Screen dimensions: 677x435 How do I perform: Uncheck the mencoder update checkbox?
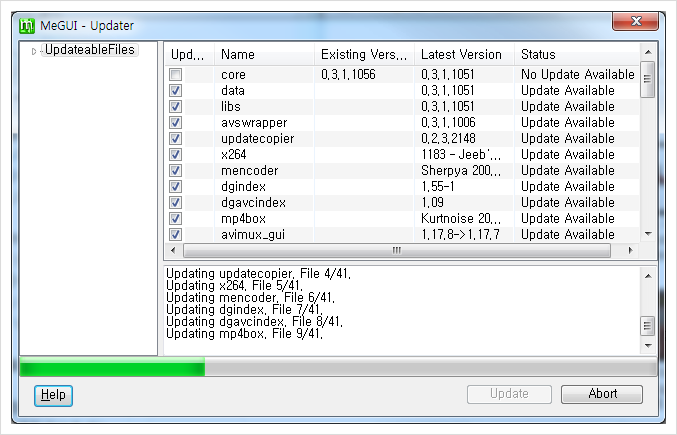tap(175, 170)
